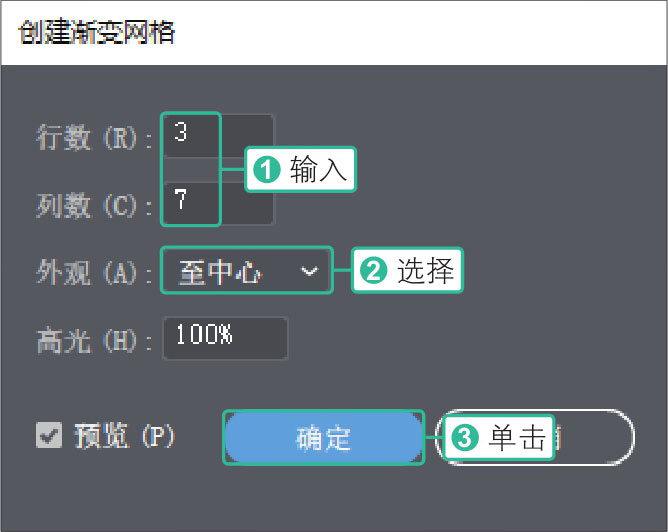Viewport: 668px width, 532px height.
Task: Click the green number 2 badge
Action: point(373,271)
